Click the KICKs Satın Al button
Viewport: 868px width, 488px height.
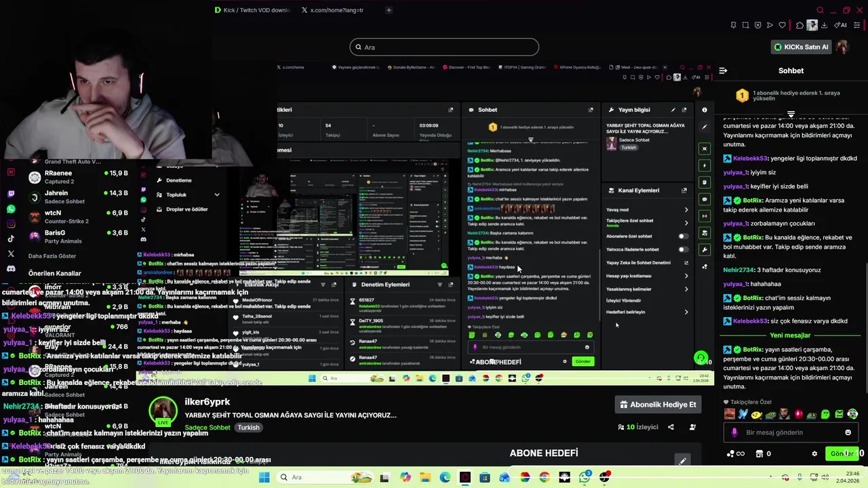[802, 47]
